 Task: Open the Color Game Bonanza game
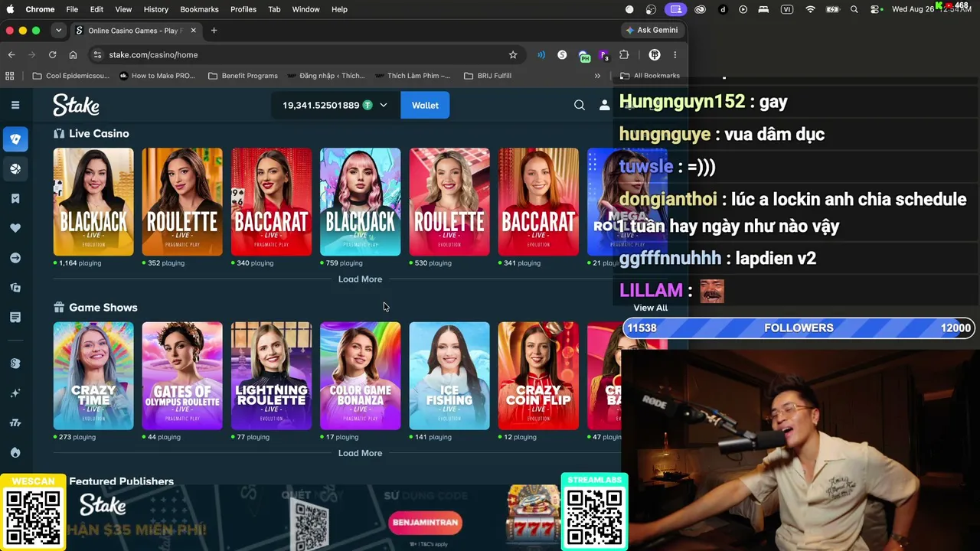360,376
